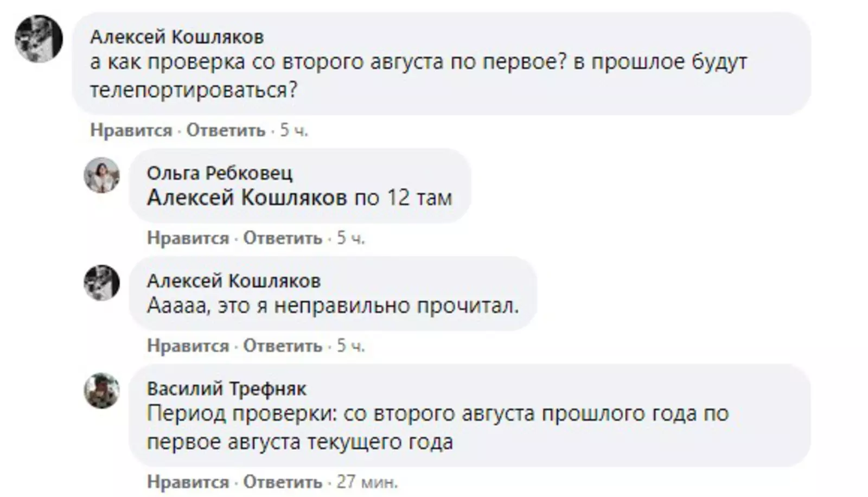Open Василий Трефняк's profile avatar

101,391
